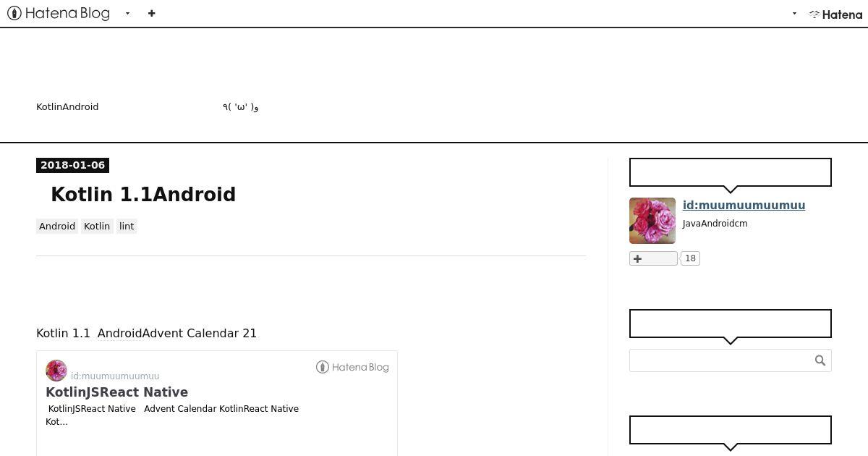The image size is (868, 456).
Task: Expand the dropdown next to Hatena Blog
Action: tap(127, 13)
